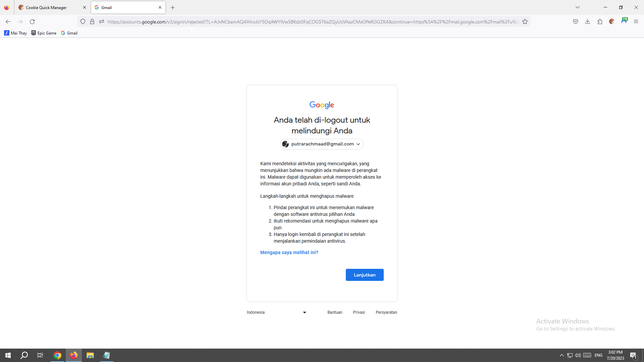Click the text 'Langkah-langkah untuk menghapus malware'
Image resolution: width=644 pixels, height=362 pixels.
307,196
